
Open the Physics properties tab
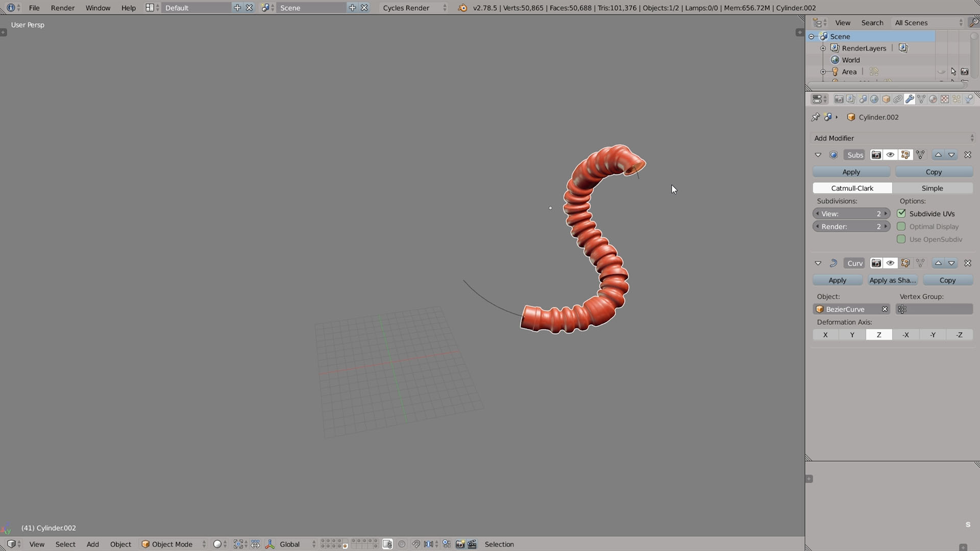click(x=969, y=99)
